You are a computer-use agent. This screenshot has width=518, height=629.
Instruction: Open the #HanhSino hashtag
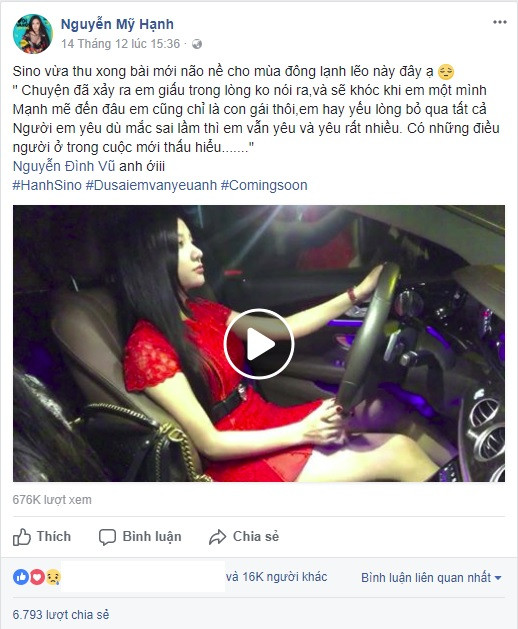coord(47,185)
